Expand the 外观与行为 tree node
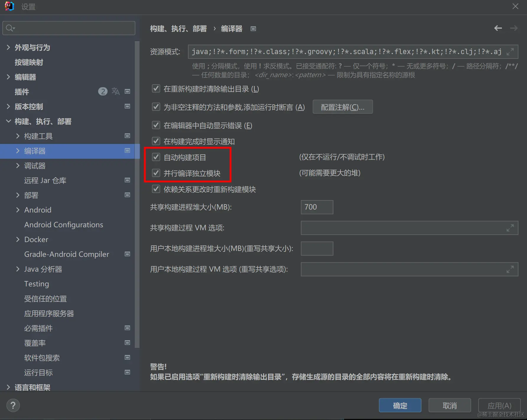The image size is (527, 420). [8, 47]
